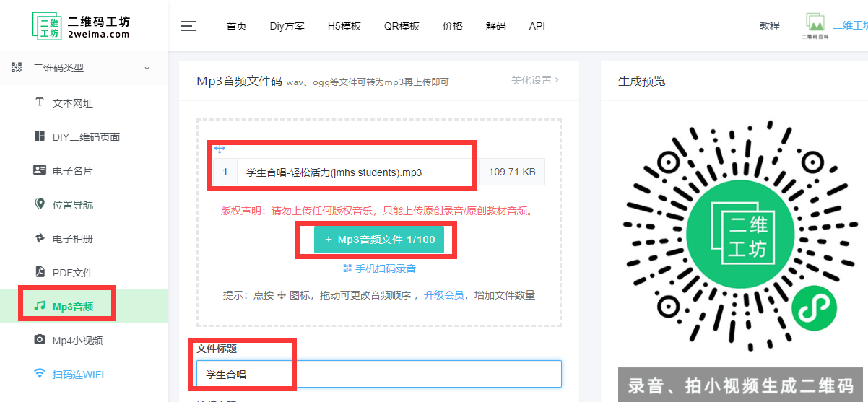The image size is (868, 402).
Task: Follow the 升级会员 link
Action: 443,295
